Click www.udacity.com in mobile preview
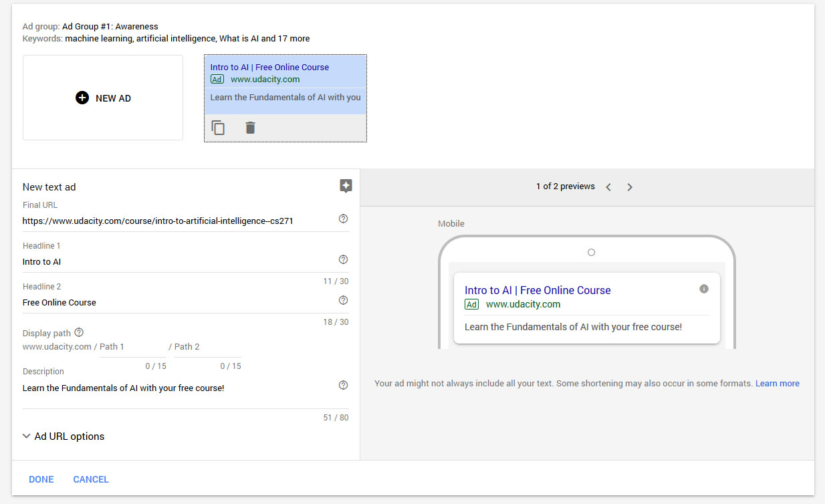The height and width of the screenshot is (504, 825). (523, 304)
